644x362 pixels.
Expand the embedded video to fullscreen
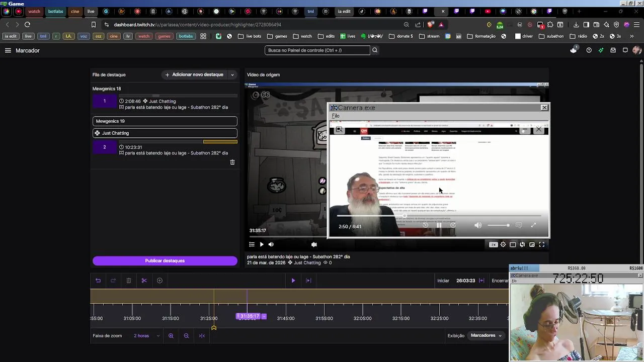(533, 225)
